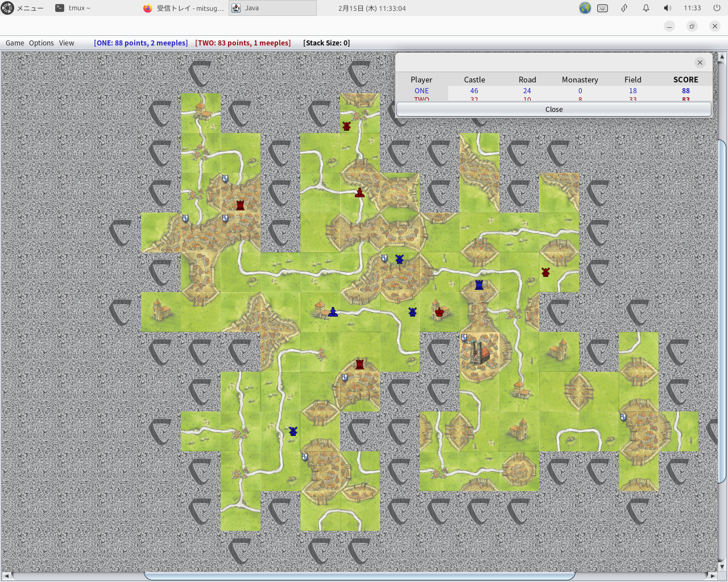This screenshot has width=728, height=582.
Task: Open the Game menu
Action: (15, 43)
